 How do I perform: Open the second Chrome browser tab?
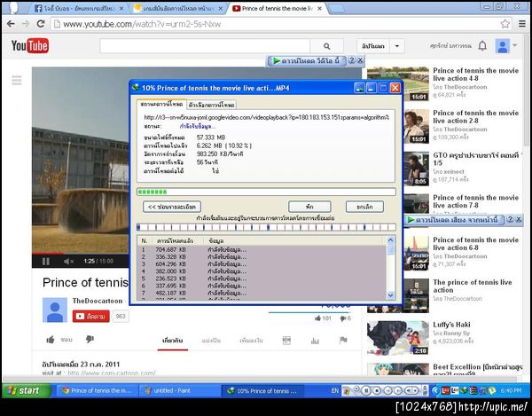178,9
